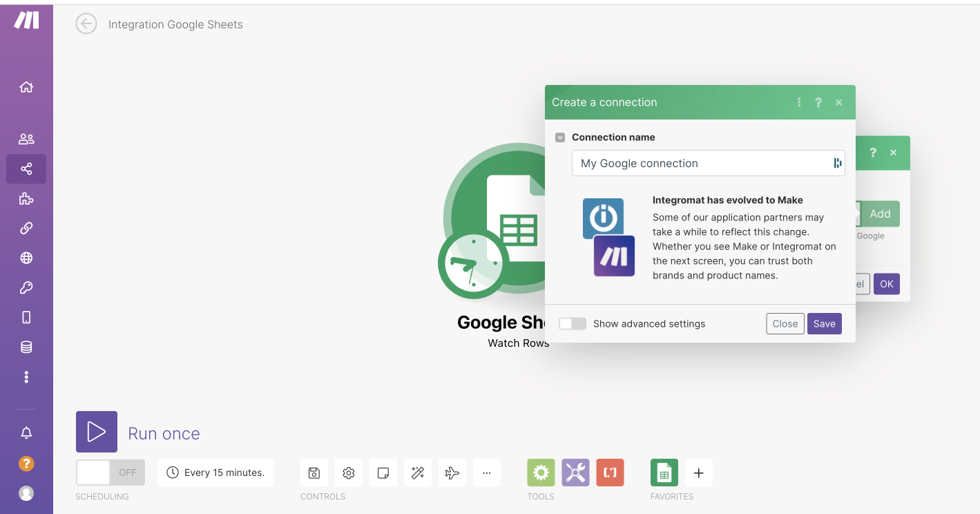This screenshot has height=514, width=980.
Task: Click the clock schedule icon on the module
Action: click(474, 264)
